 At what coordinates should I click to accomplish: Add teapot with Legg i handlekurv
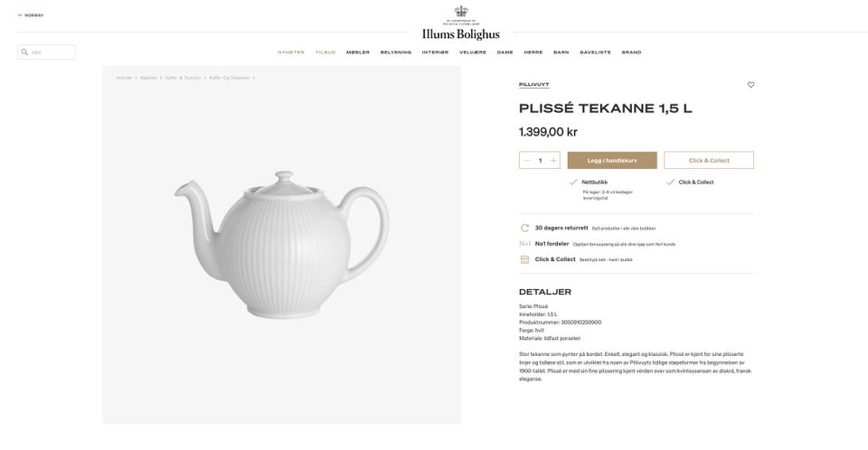click(612, 161)
